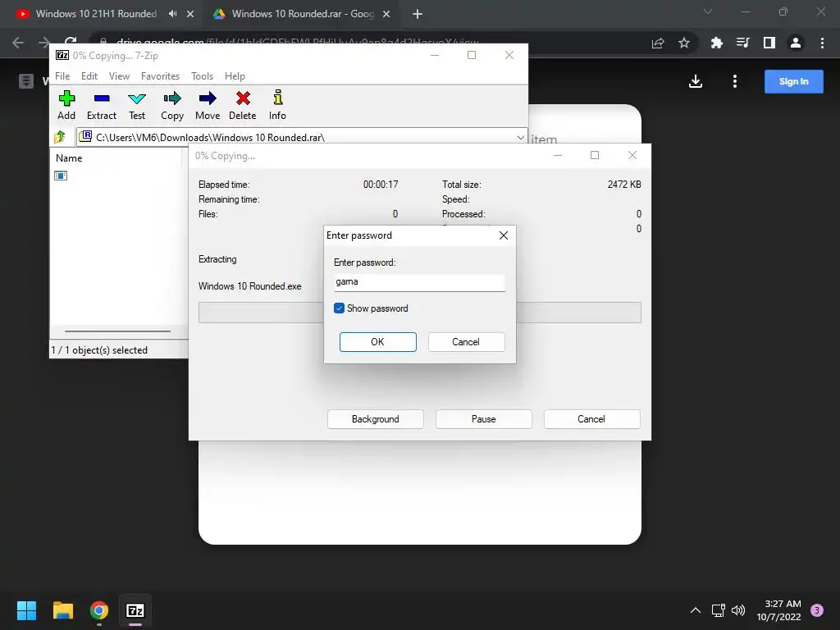
Task: Cancel the extraction in the copying dialog
Action: [591, 419]
